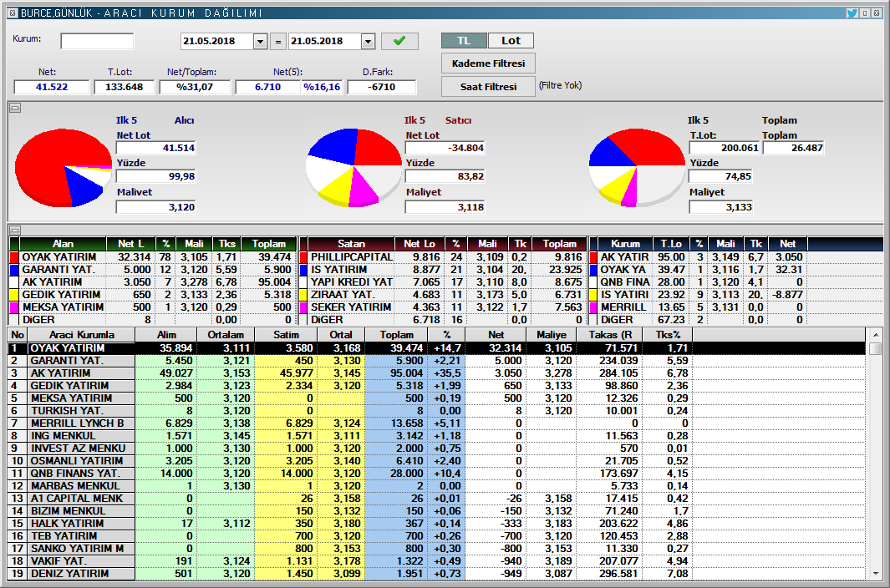Click the blue swatch beside GARANTI YAT. in Alan table

15,270
